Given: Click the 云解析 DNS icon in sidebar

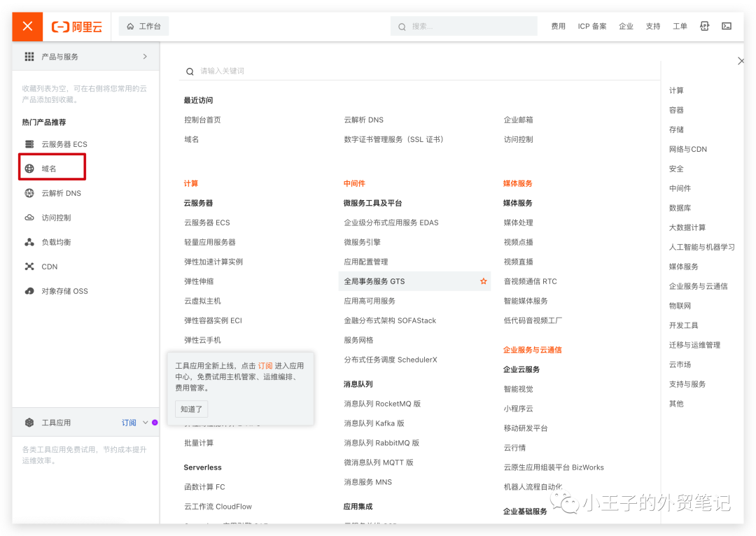Looking at the screenshot, I should click(29, 193).
